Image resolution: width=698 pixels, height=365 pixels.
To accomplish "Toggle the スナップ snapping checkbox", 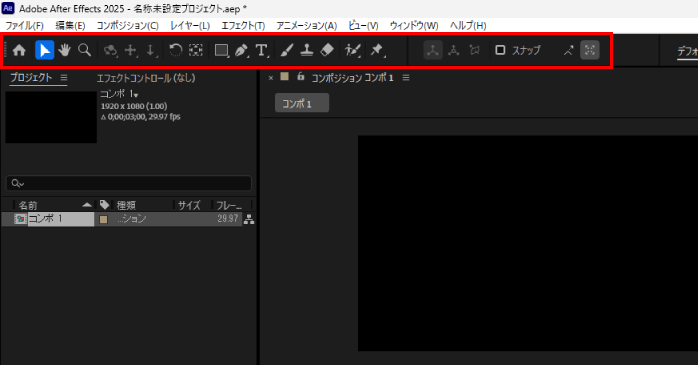I will point(500,50).
